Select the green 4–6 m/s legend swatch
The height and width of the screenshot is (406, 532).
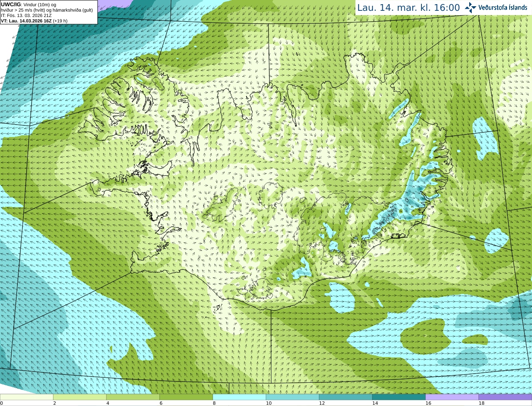click(x=133, y=397)
